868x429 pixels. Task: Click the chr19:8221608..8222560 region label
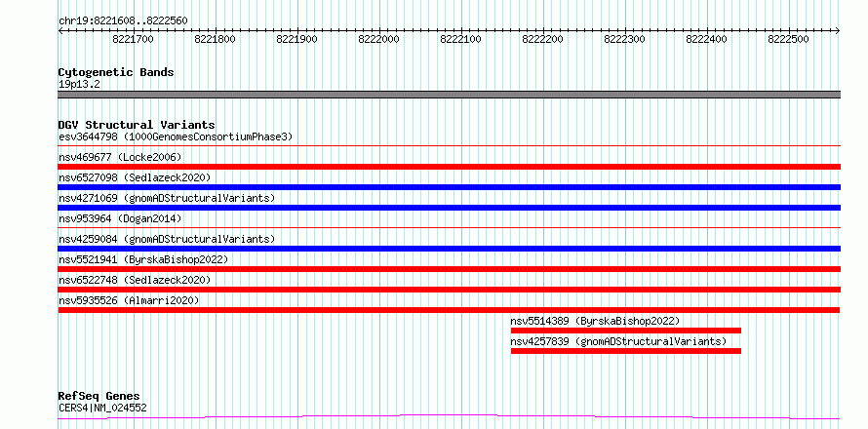(x=123, y=21)
